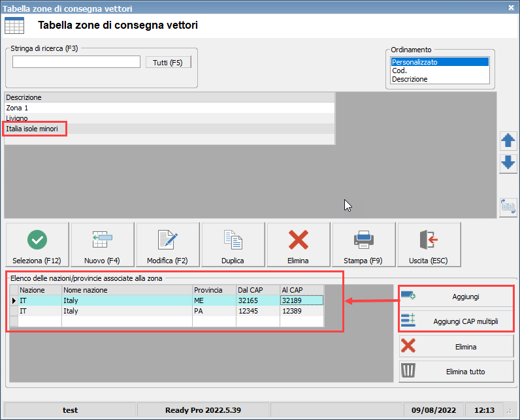This screenshot has width=520, height=420.
Task: Select the Zona 1 row
Action: 169,108
